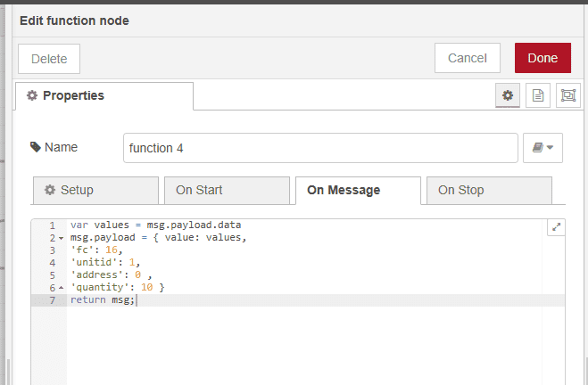This screenshot has width=588, height=385.
Task: Open the library dropdown arrow
Action: pos(551,148)
